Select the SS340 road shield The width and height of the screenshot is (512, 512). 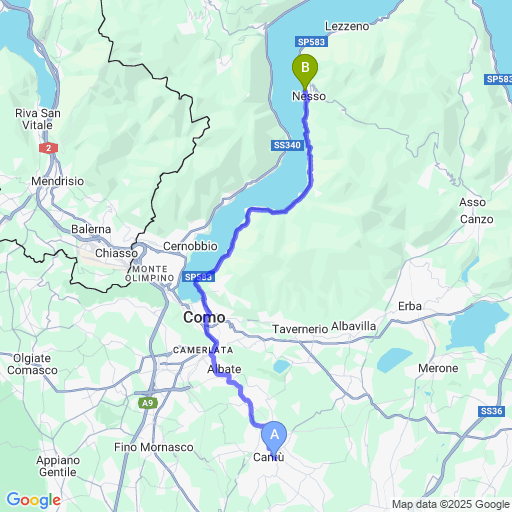(287, 145)
